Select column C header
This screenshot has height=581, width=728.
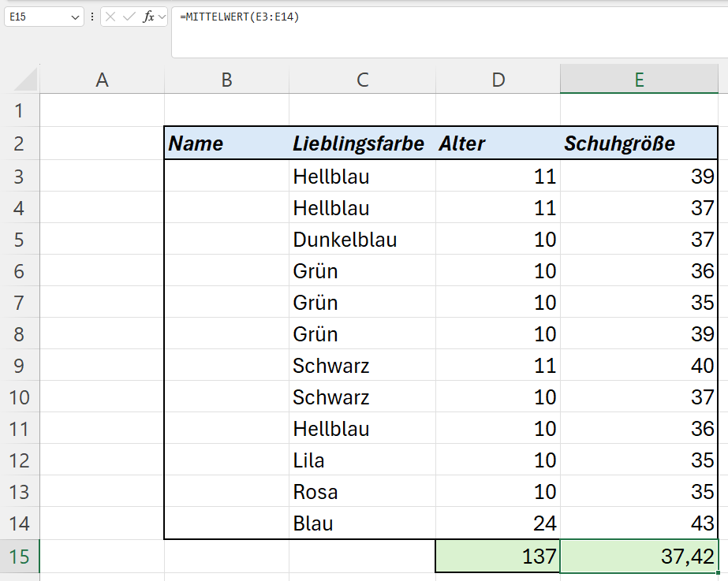pos(362,80)
